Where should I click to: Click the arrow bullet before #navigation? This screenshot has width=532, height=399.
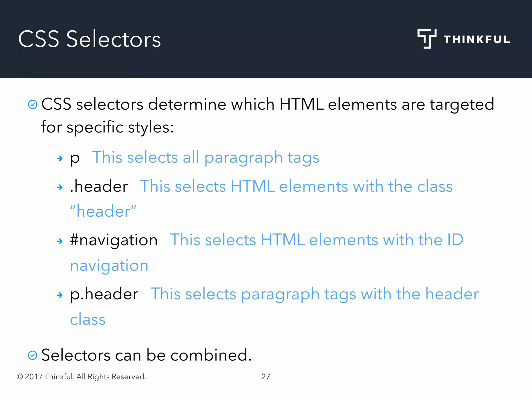pos(60,241)
